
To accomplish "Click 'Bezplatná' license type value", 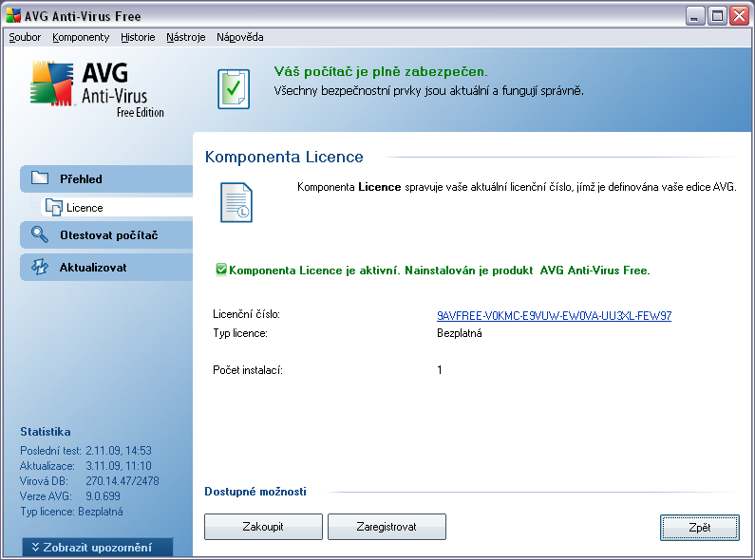I will pyautogui.click(x=460, y=333).
